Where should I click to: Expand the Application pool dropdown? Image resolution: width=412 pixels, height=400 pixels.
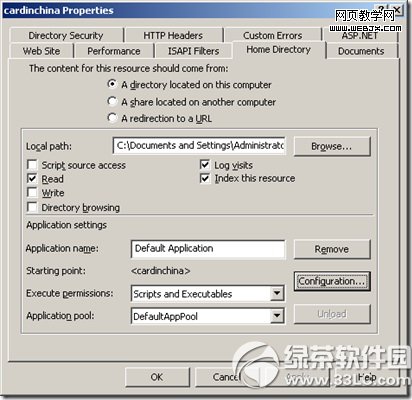coord(277,316)
